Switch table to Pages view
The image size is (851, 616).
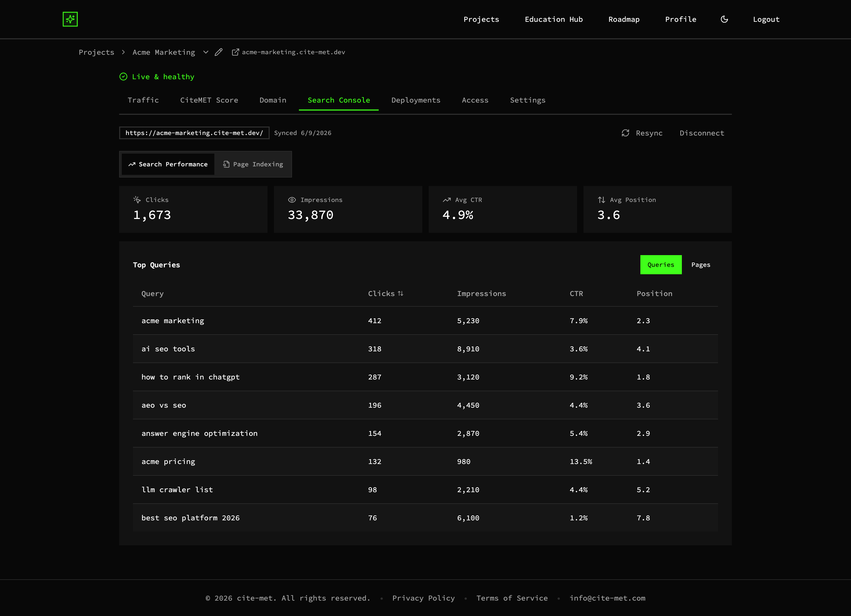point(700,265)
